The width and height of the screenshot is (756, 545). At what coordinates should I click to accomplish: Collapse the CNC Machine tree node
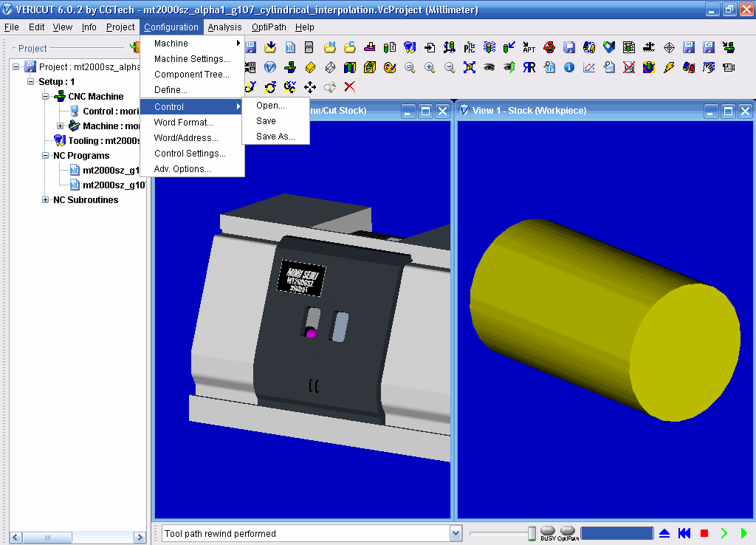coord(45,96)
